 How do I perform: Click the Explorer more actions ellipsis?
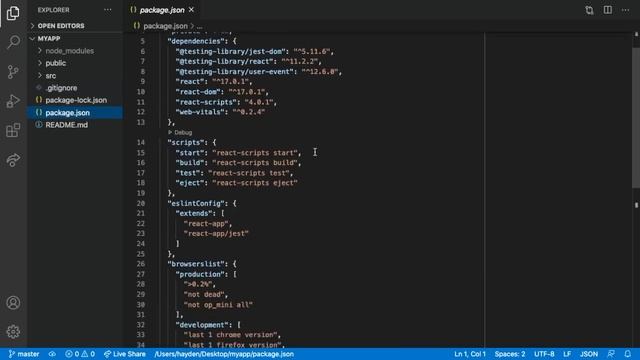pos(108,10)
